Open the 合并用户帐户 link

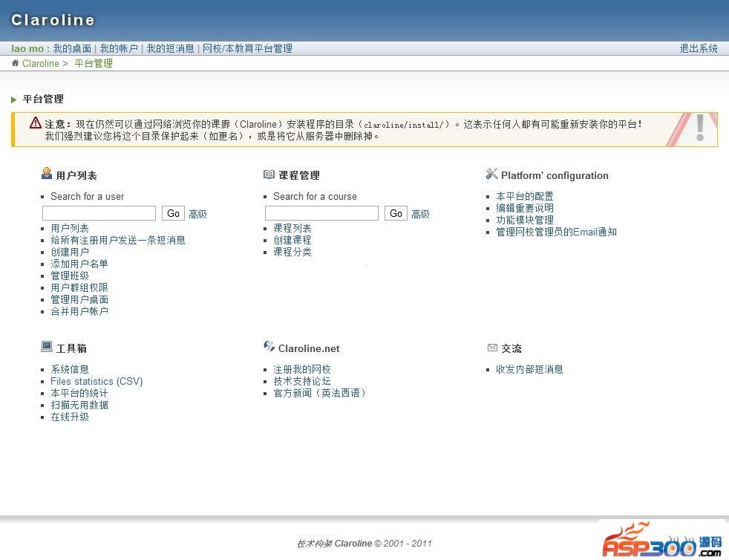[x=79, y=311]
